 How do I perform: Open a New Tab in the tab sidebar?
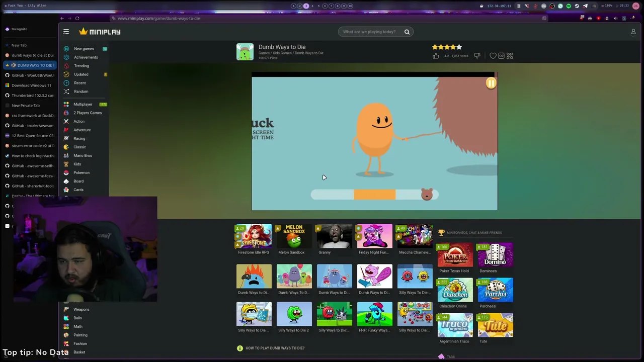tap(19, 45)
